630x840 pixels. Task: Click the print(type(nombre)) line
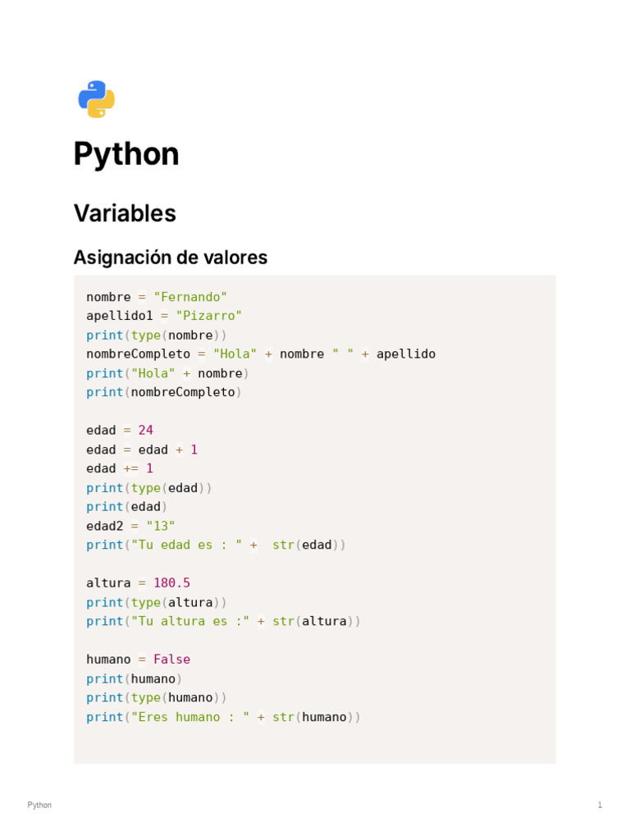pyautogui.click(x=157, y=336)
